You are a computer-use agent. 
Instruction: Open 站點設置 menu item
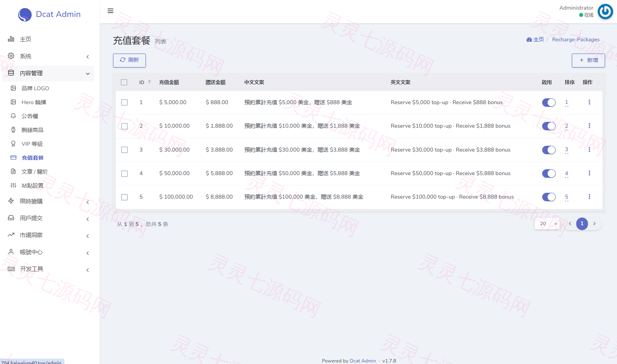pos(32,185)
